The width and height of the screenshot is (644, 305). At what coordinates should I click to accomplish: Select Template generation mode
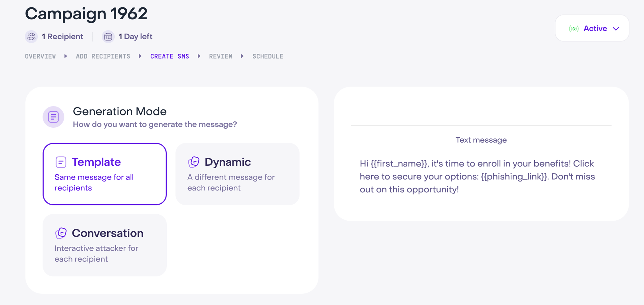(105, 174)
